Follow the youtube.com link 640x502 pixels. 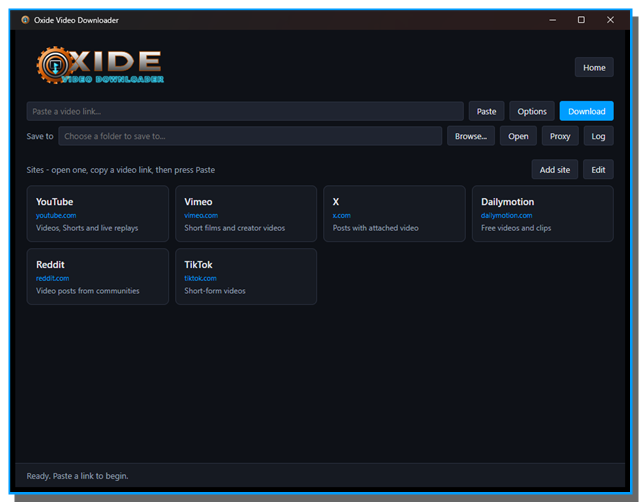pyautogui.click(x=56, y=215)
